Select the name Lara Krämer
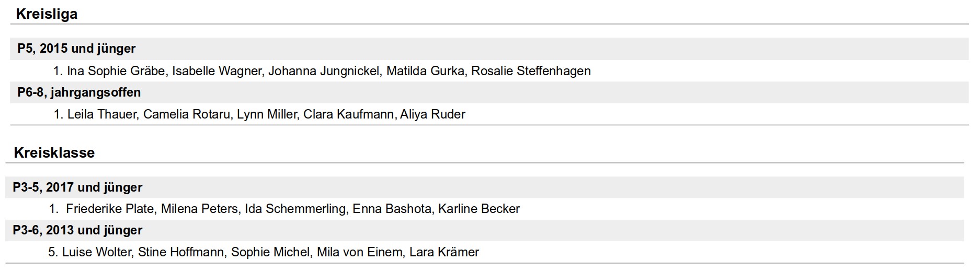Screen dimensions: 980x272 pyautogui.click(x=444, y=252)
